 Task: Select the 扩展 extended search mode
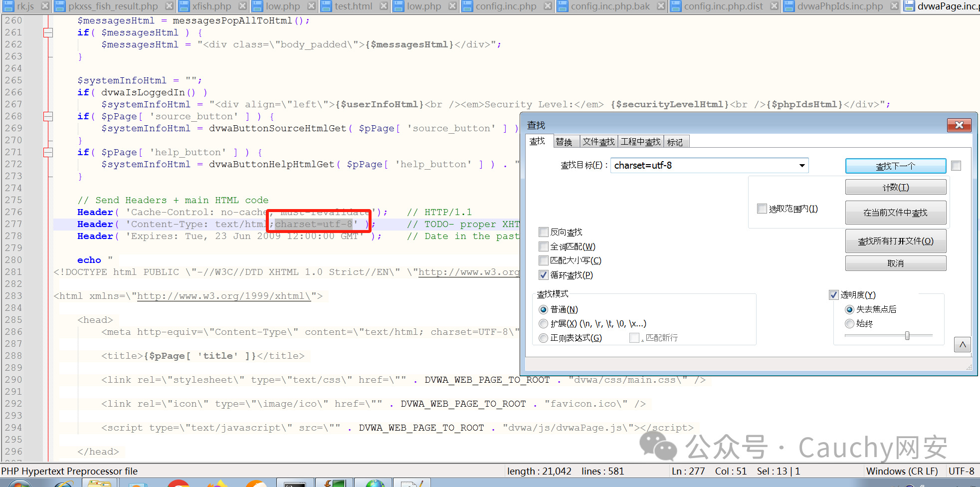544,324
